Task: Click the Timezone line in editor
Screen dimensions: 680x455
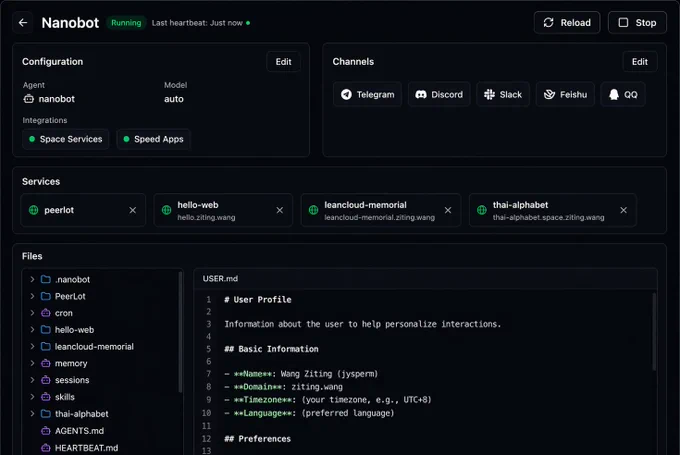Action: click(328, 400)
